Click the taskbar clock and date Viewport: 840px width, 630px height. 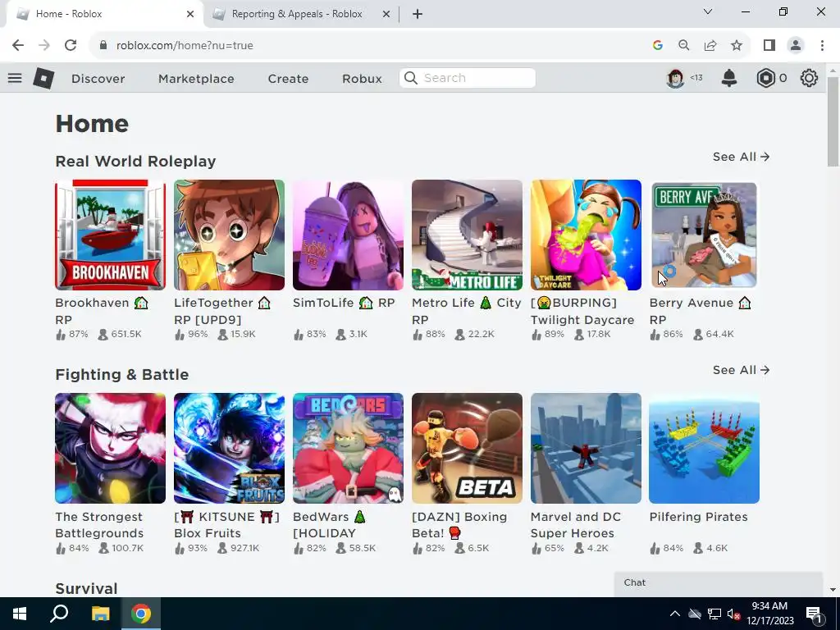(769, 614)
